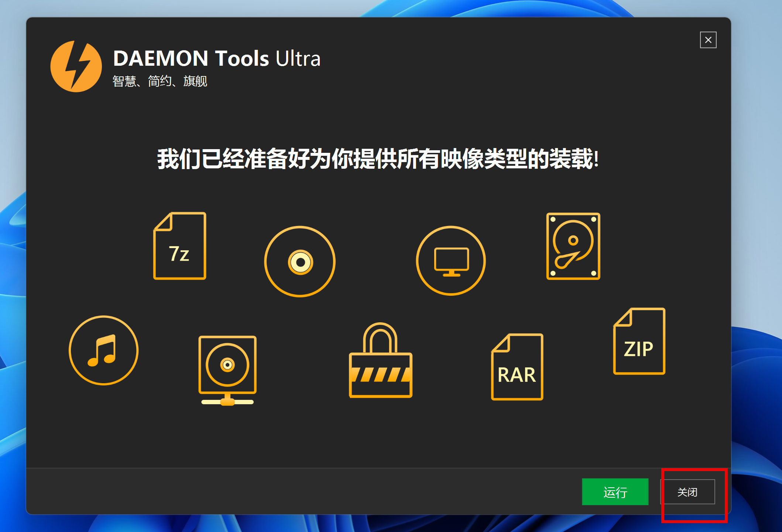Click the word Ultra in the title
Viewport: 782px width, 532px height.
point(298,58)
